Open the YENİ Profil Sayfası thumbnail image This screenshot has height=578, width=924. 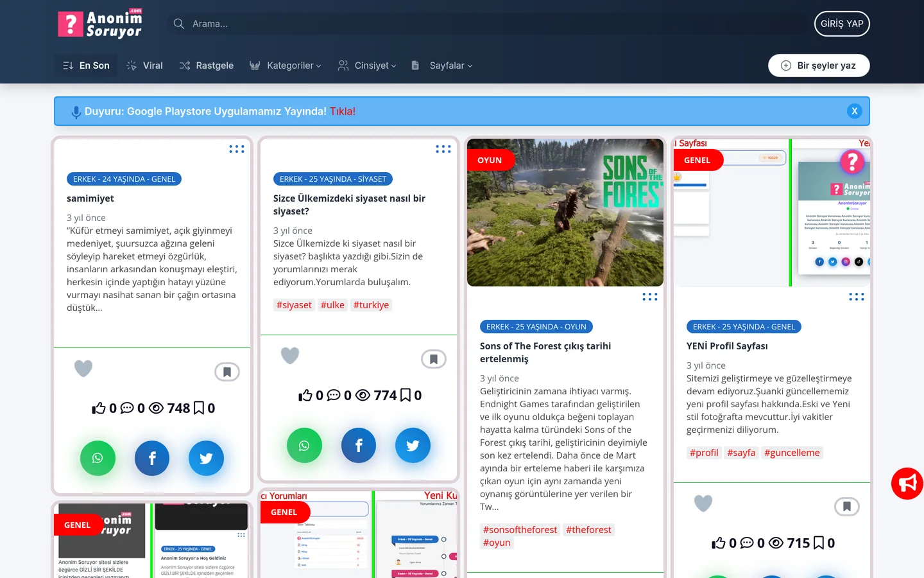772,213
